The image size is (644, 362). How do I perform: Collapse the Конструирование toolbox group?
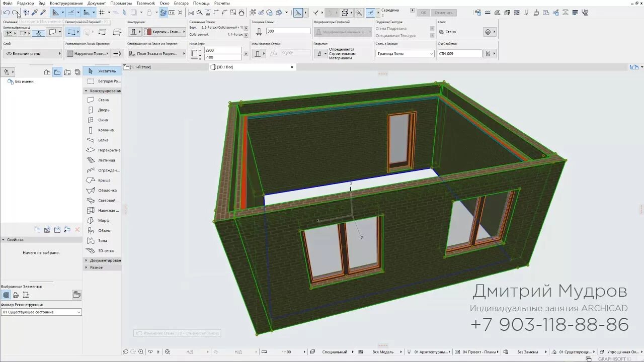103,91
